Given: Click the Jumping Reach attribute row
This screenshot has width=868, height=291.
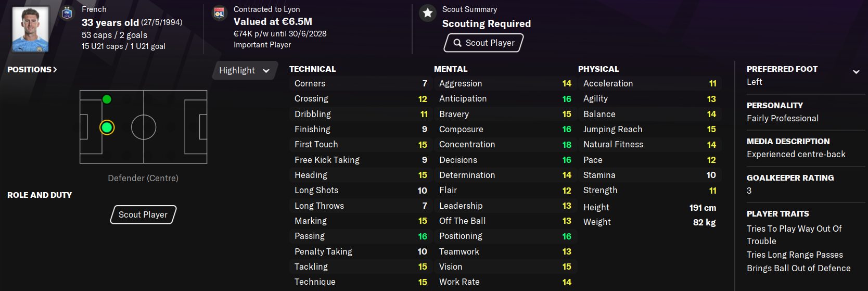Looking at the screenshot, I should (649, 129).
